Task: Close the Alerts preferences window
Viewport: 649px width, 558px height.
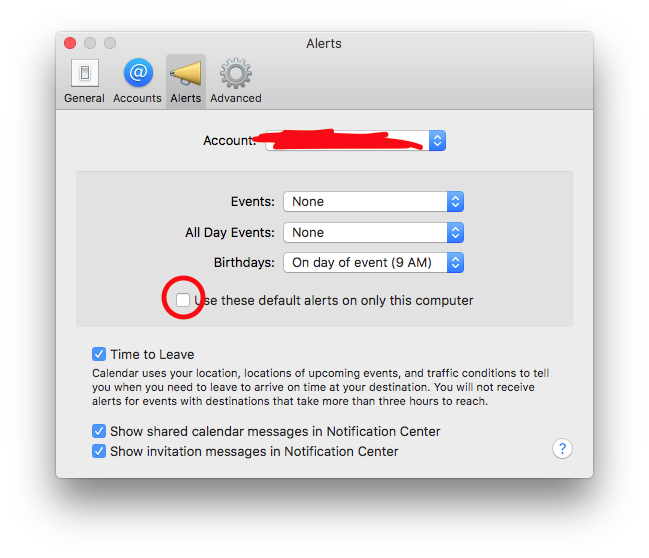Action: (70, 43)
